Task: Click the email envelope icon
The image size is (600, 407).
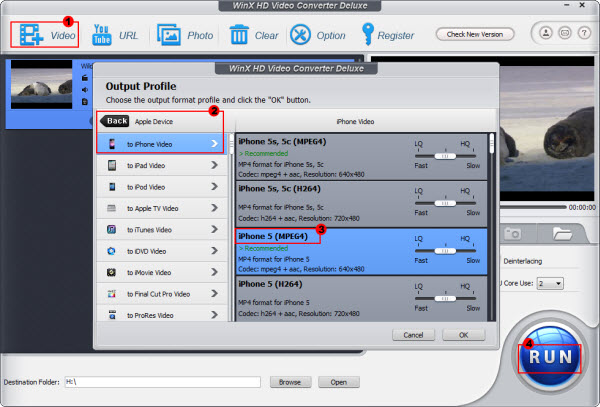Action: pyautogui.click(x=565, y=33)
